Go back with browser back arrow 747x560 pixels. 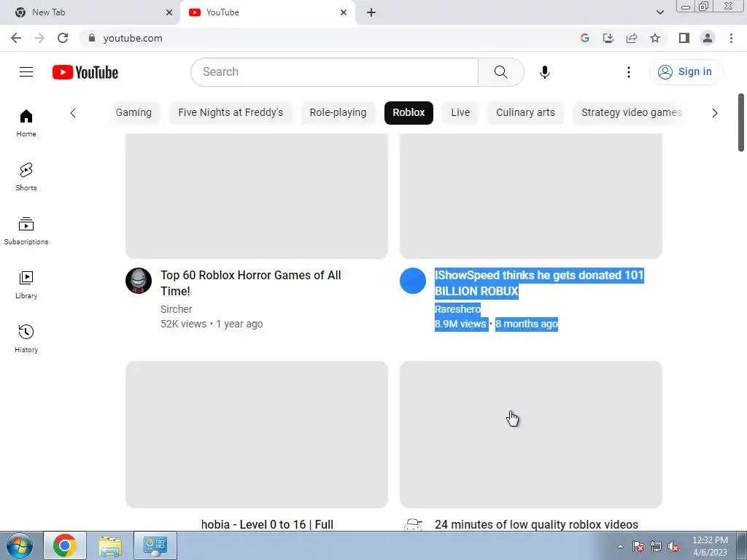click(x=16, y=38)
